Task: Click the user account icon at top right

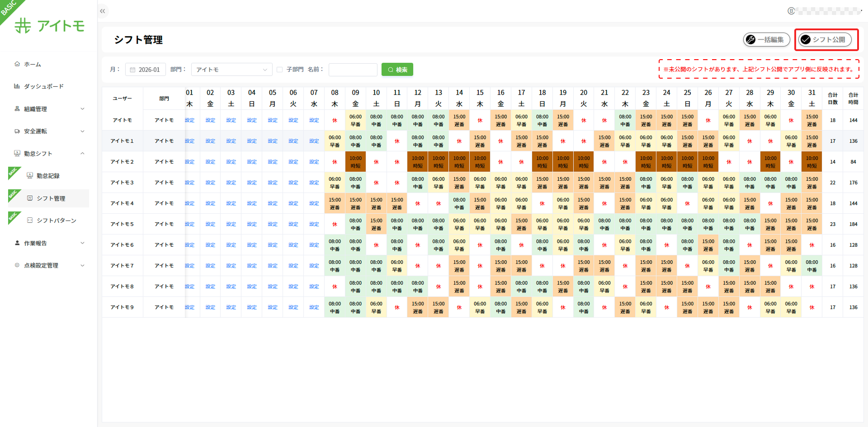Action: (x=791, y=11)
